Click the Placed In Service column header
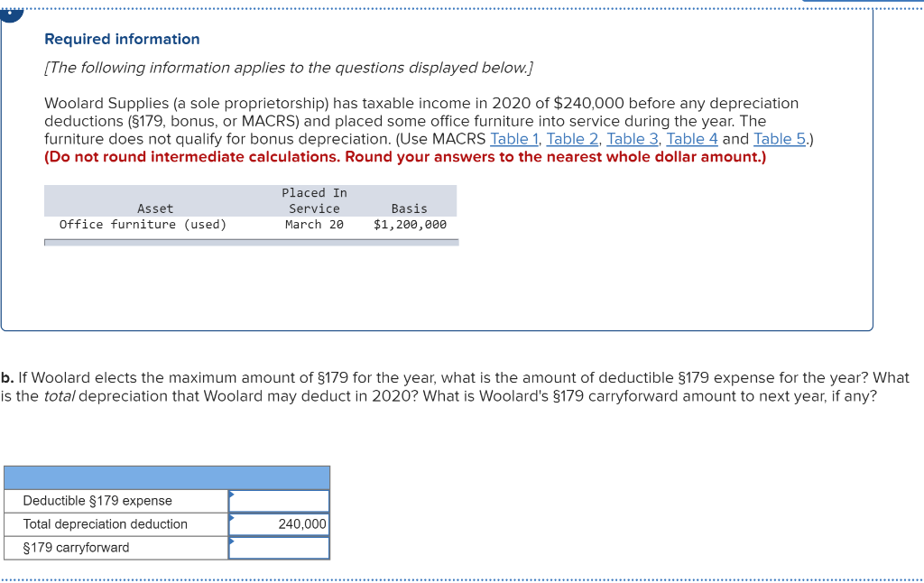924x583 pixels. [x=314, y=200]
